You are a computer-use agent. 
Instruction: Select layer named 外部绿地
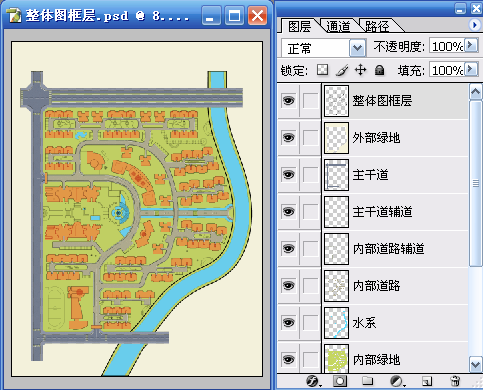[376, 137]
